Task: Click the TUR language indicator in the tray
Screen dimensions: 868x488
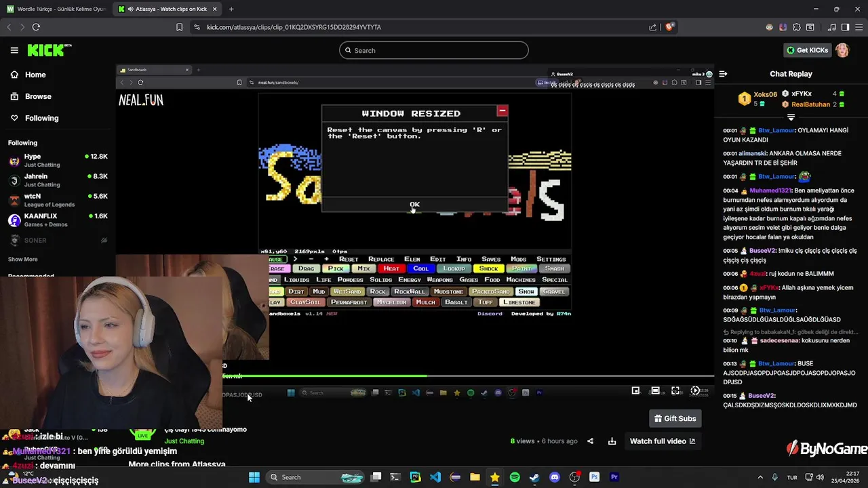Action: coord(791,478)
